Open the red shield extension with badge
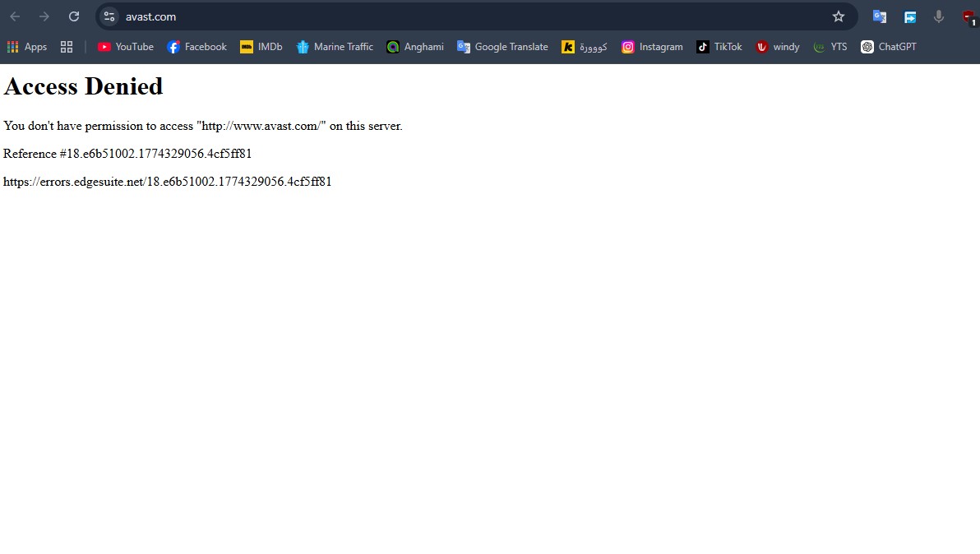980x554 pixels. click(968, 16)
